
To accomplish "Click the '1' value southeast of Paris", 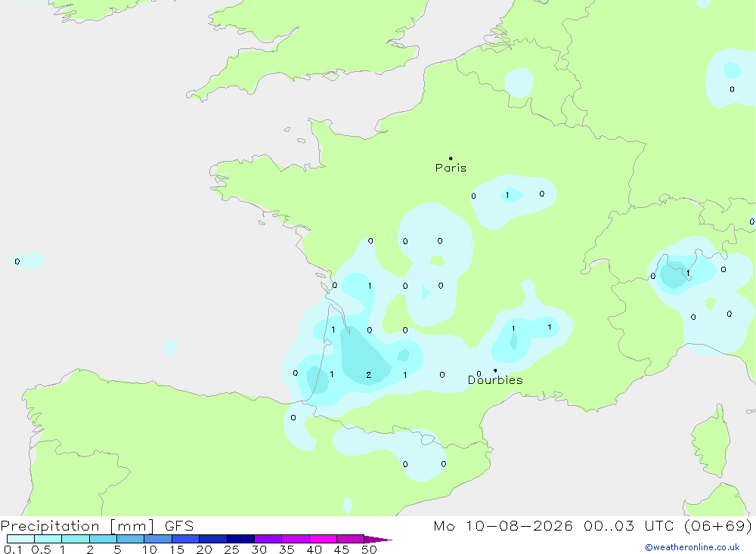I will (x=507, y=195).
